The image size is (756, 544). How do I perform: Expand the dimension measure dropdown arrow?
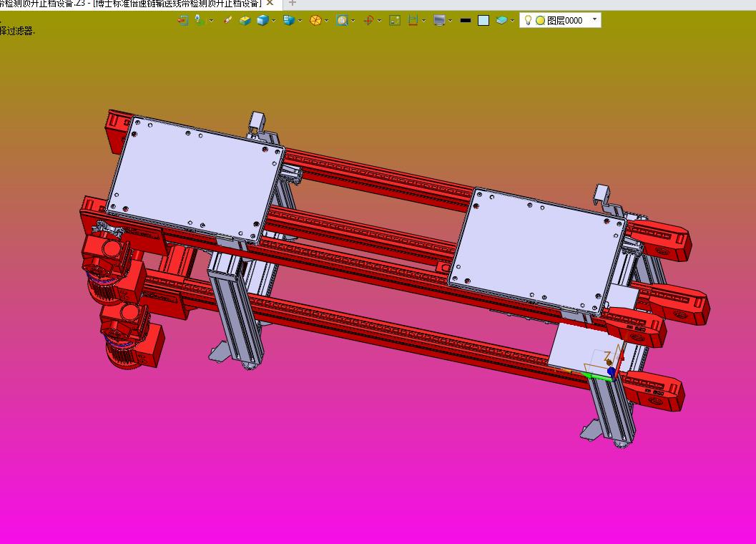pos(424,21)
